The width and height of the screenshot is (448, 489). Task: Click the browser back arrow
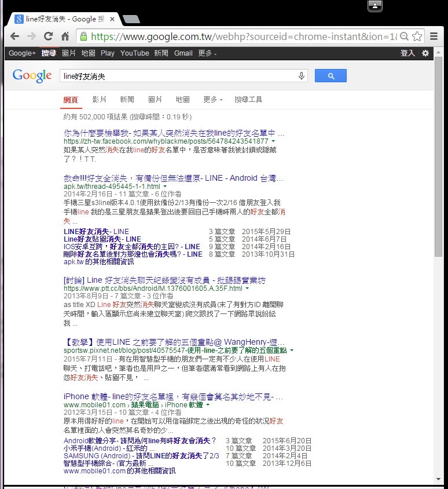click(14, 37)
